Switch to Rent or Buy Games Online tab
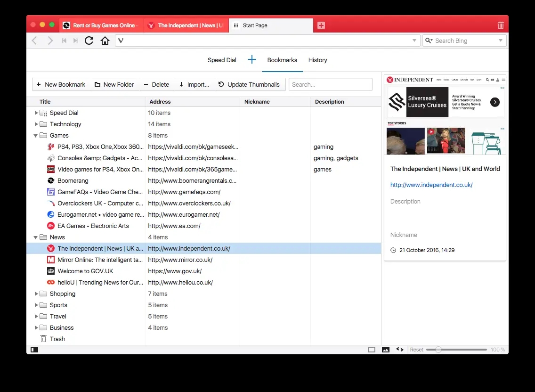Viewport: 535px width, 392px height. [101, 25]
